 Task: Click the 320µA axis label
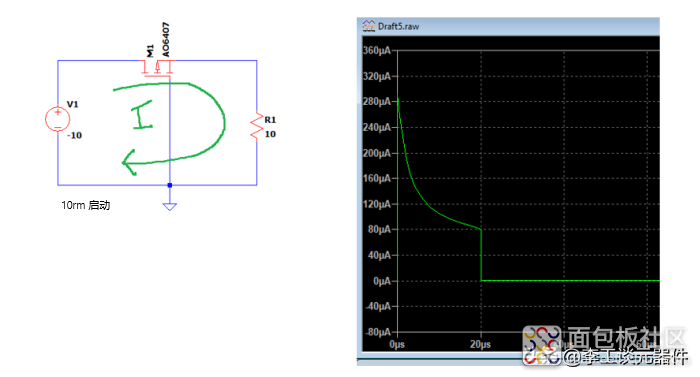(x=377, y=76)
